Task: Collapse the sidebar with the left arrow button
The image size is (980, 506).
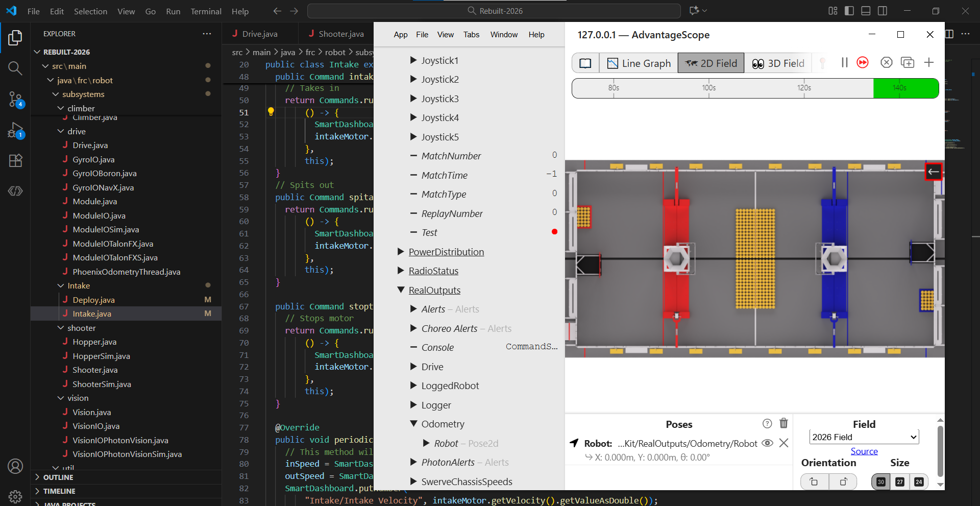Action: 934,172
